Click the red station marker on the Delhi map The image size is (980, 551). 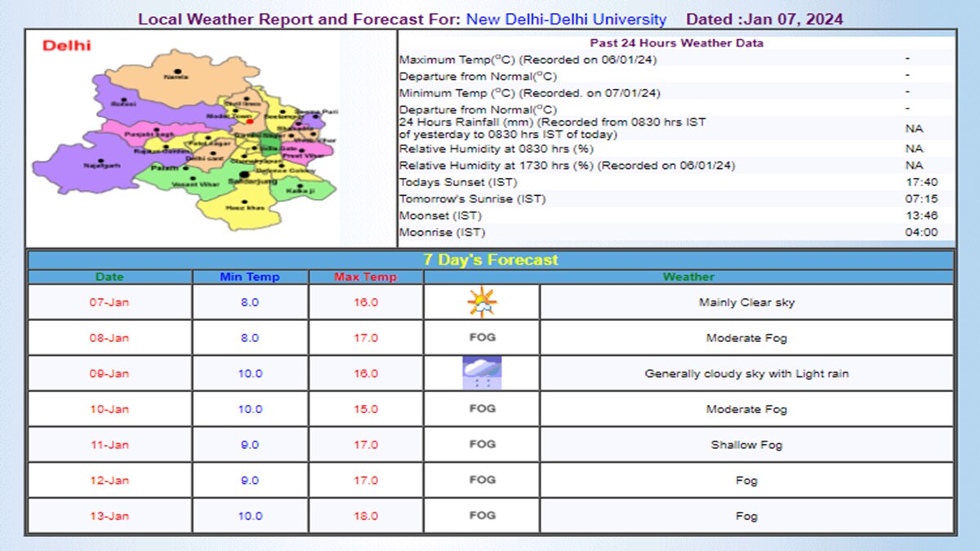[250, 122]
